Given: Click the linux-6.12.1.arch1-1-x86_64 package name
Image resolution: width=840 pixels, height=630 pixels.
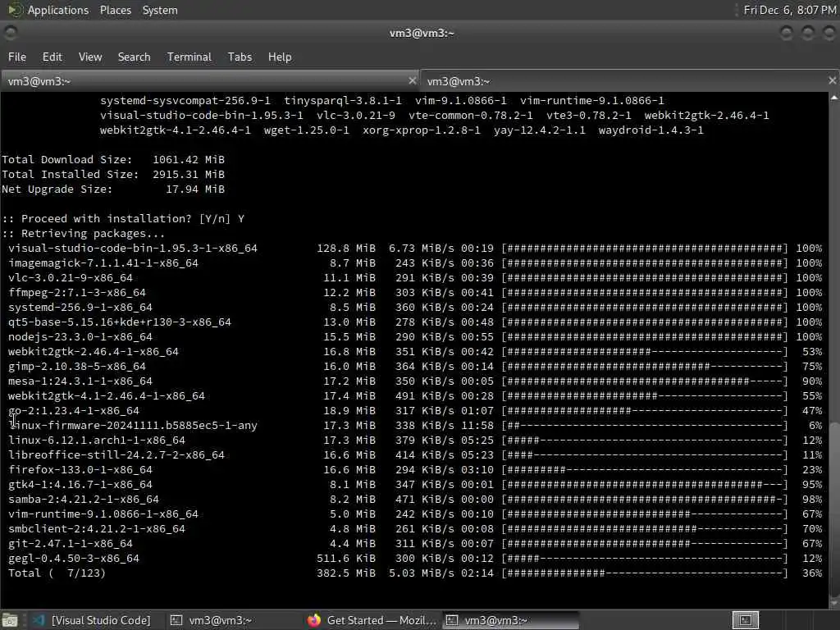Looking at the screenshot, I should (97, 441).
